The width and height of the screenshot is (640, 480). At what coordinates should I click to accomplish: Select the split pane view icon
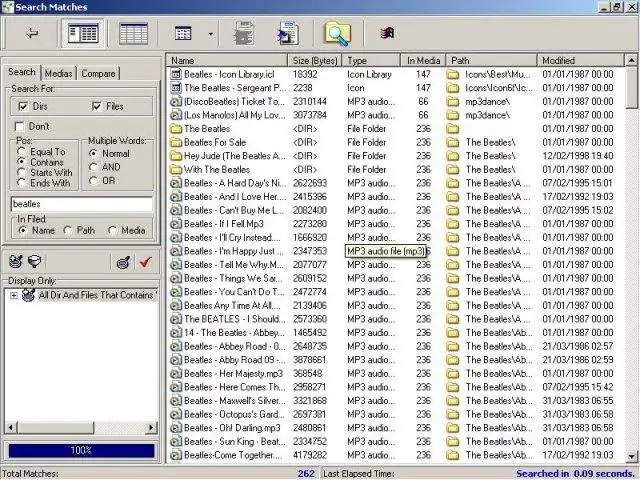pos(83,33)
